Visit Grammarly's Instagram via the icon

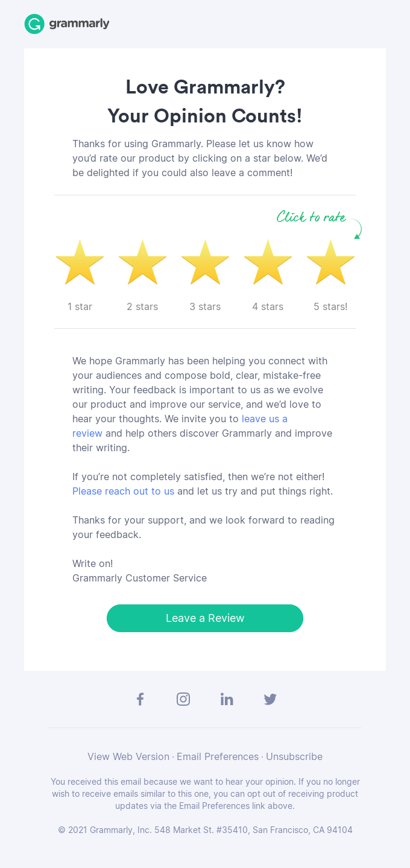183,699
